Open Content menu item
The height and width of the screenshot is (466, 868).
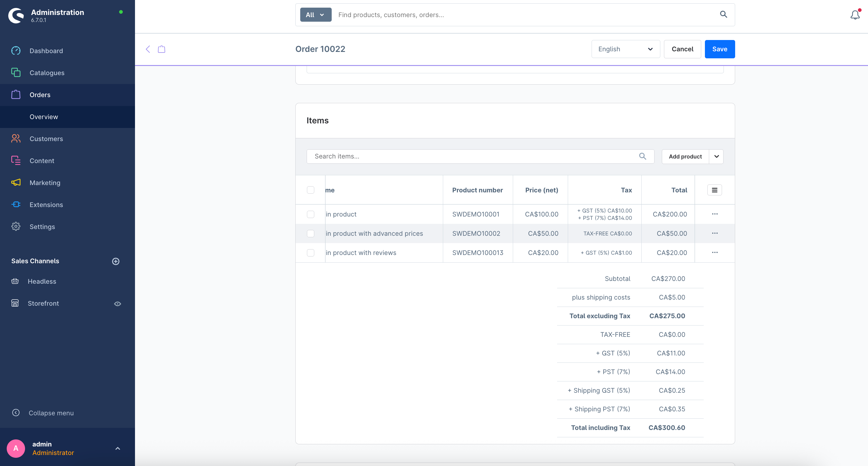click(42, 161)
